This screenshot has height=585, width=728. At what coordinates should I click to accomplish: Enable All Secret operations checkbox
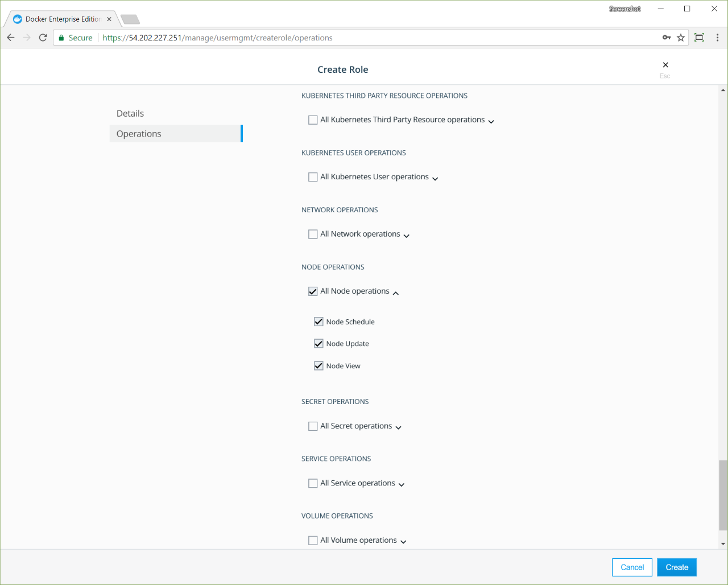click(x=313, y=426)
